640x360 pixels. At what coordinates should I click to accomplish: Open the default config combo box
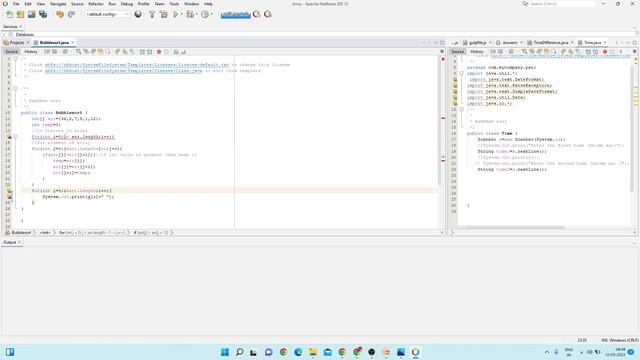(x=107, y=14)
